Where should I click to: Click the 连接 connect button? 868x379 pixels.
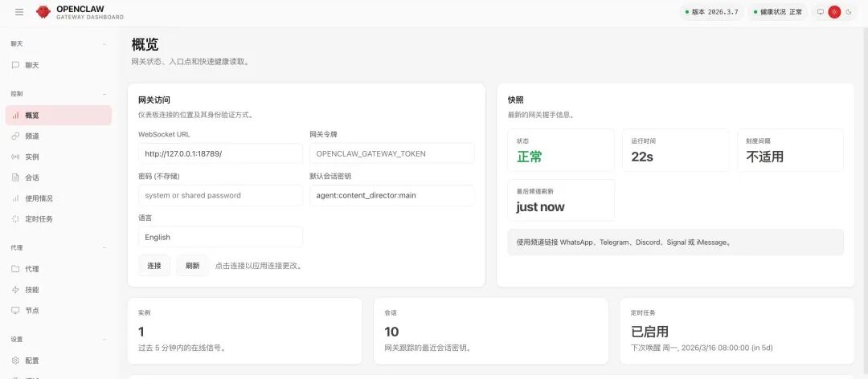(x=154, y=266)
